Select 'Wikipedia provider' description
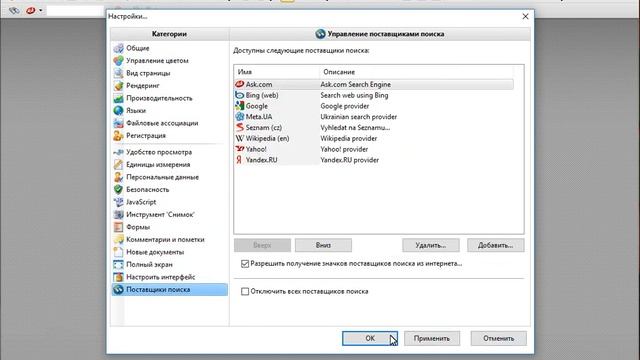The image size is (640, 360). 349,138
